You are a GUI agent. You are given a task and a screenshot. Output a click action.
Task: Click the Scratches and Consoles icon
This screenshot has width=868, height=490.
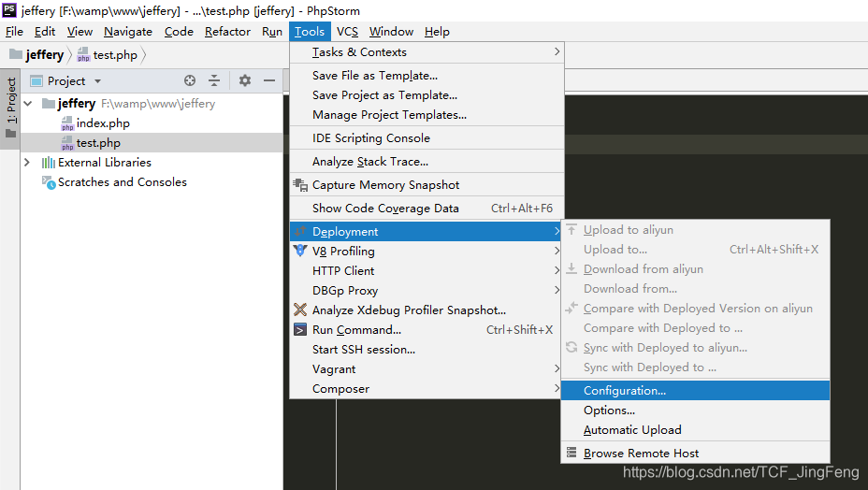point(49,182)
